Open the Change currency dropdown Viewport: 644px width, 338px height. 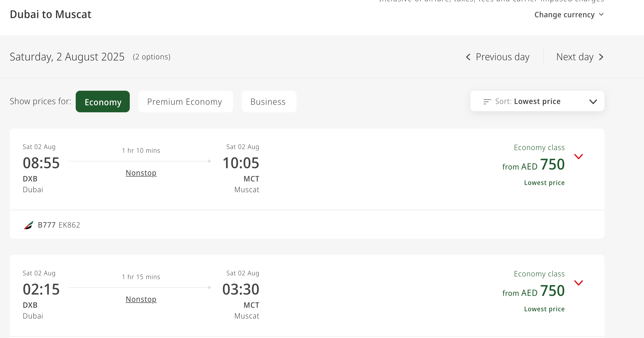pyautogui.click(x=564, y=15)
